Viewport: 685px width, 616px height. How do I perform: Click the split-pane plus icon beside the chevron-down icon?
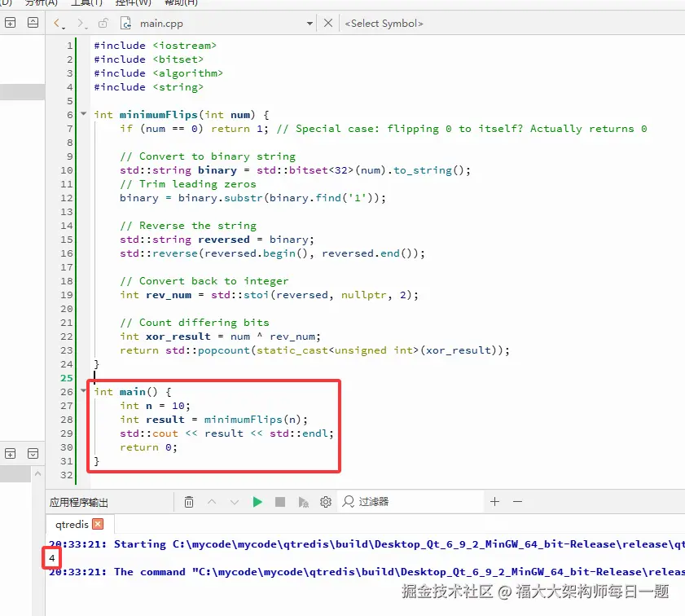pyautogui.click(x=10, y=454)
